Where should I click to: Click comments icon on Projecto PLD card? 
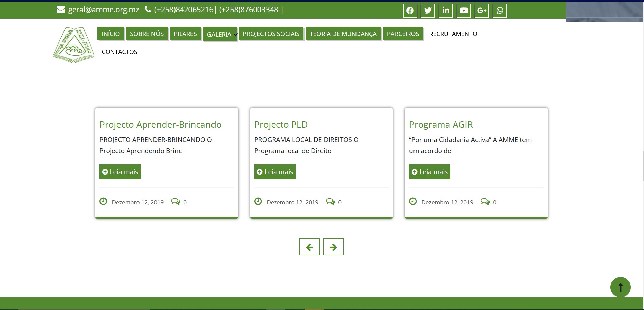[330, 202]
